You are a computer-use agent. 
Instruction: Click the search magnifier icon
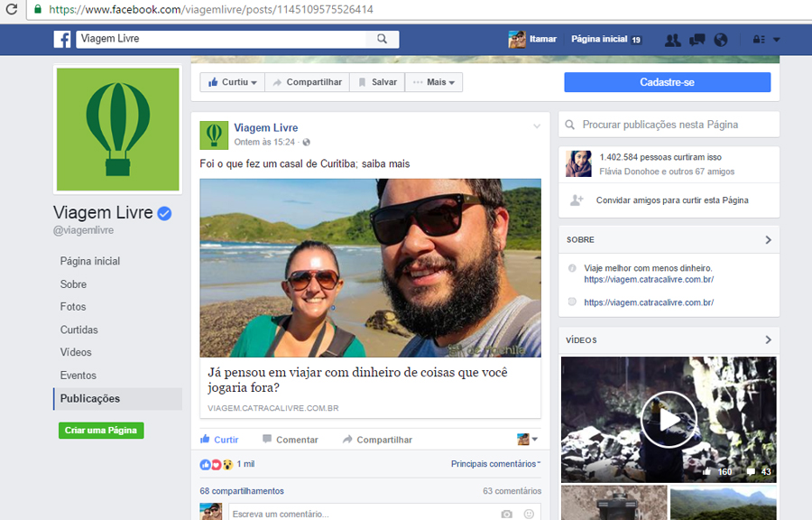click(x=383, y=39)
